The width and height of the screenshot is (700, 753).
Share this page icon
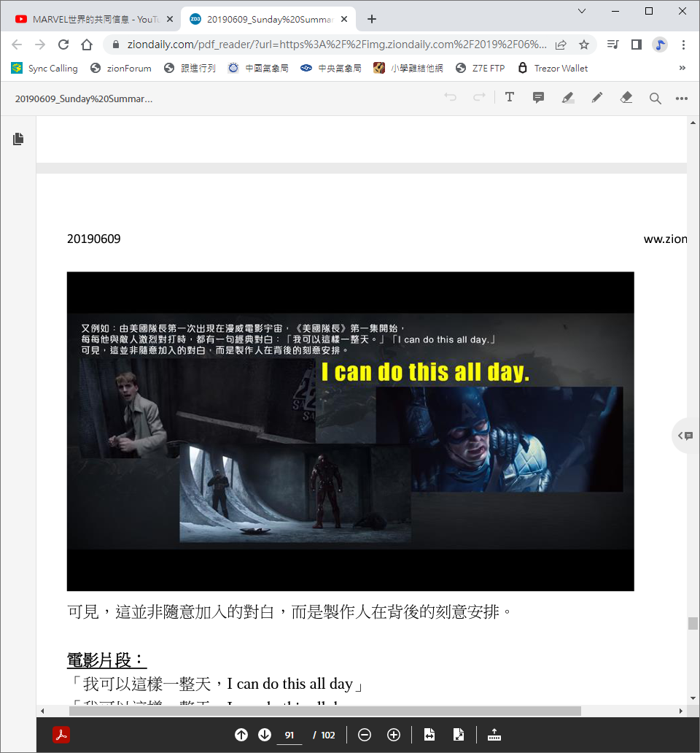click(561, 45)
